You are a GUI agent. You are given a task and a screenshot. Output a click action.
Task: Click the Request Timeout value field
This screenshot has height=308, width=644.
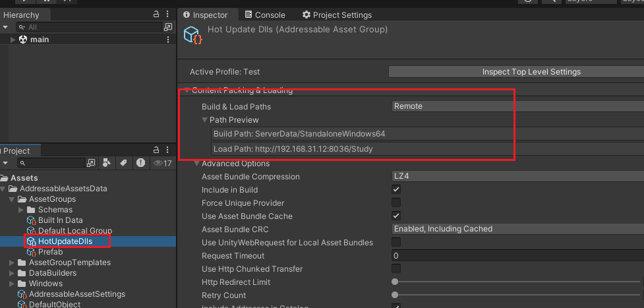517,255
